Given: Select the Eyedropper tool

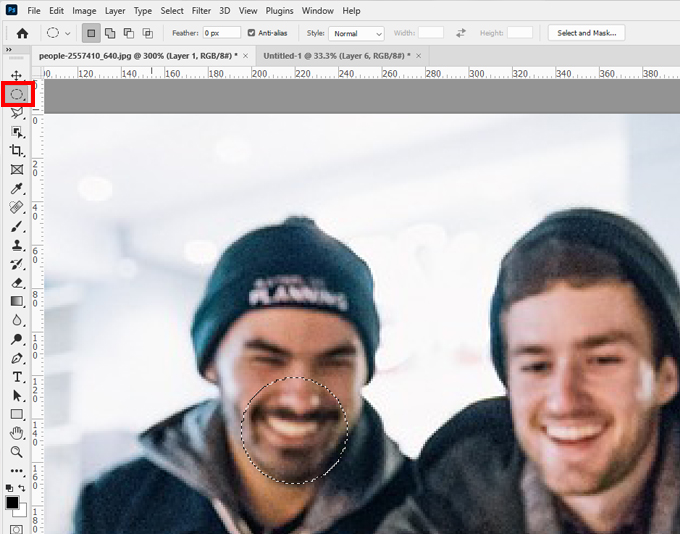Looking at the screenshot, I should tap(17, 188).
